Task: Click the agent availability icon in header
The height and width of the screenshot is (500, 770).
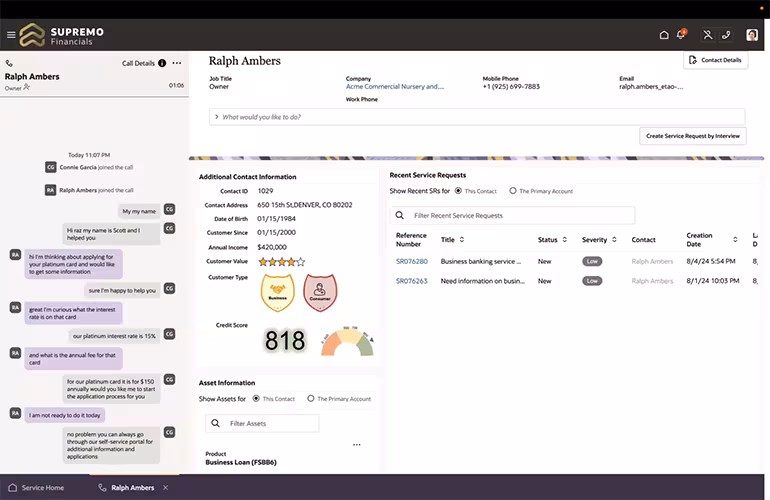Action: pos(708,35)
